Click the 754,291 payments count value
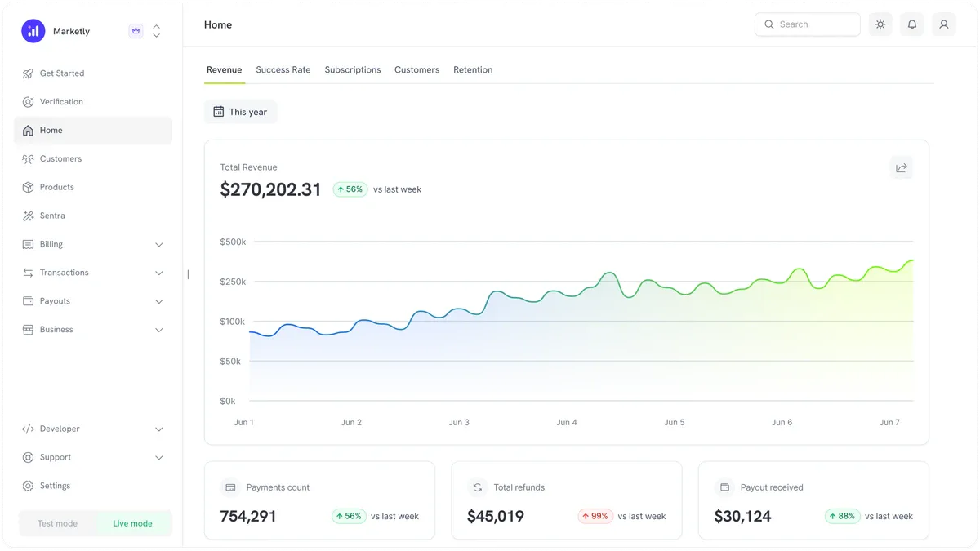Screen dimensions: 980x551 [248, 516]
